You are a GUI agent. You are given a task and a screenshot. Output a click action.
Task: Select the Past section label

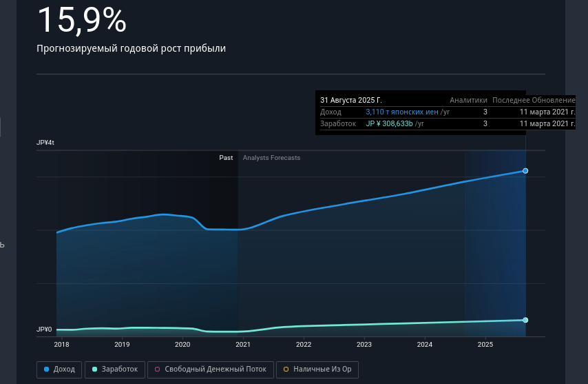226,158
